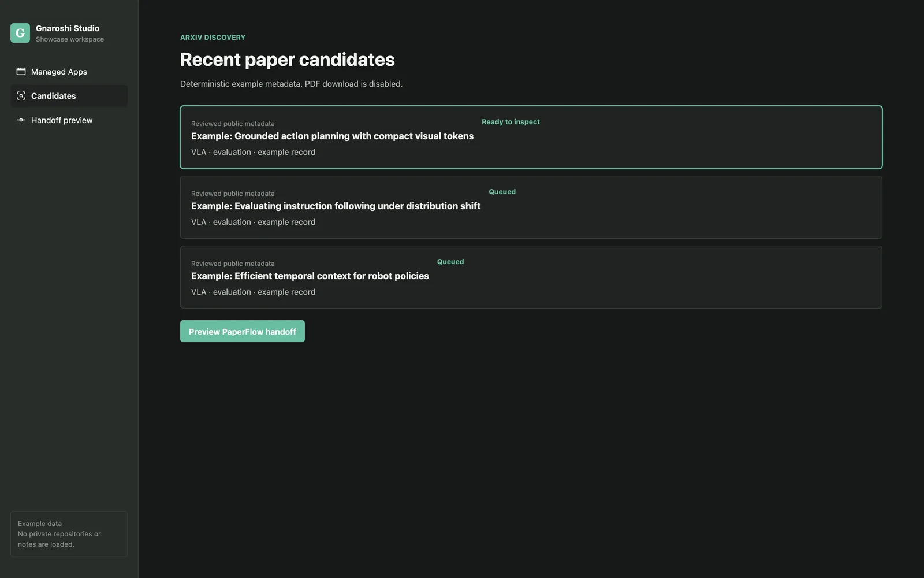The height and width of the screenshot is (578, 924).
Task: Click the Candidates scan icon
Action: 21,96
